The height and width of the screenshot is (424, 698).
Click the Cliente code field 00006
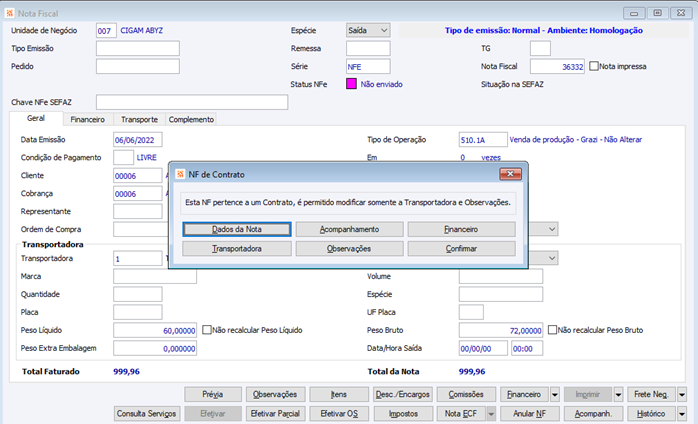point(138,175)
